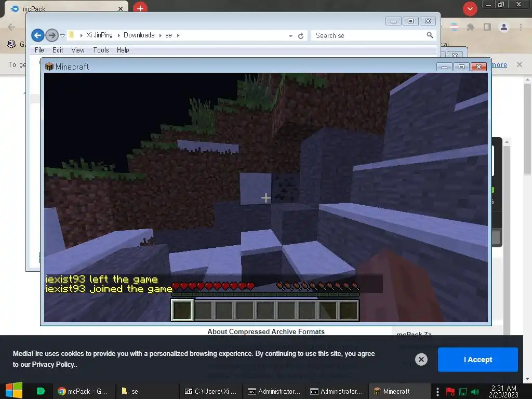Accept MediaFire cookies with I Accept
The width and height of the screenshot is (532, 399).
tap(478, 360)
